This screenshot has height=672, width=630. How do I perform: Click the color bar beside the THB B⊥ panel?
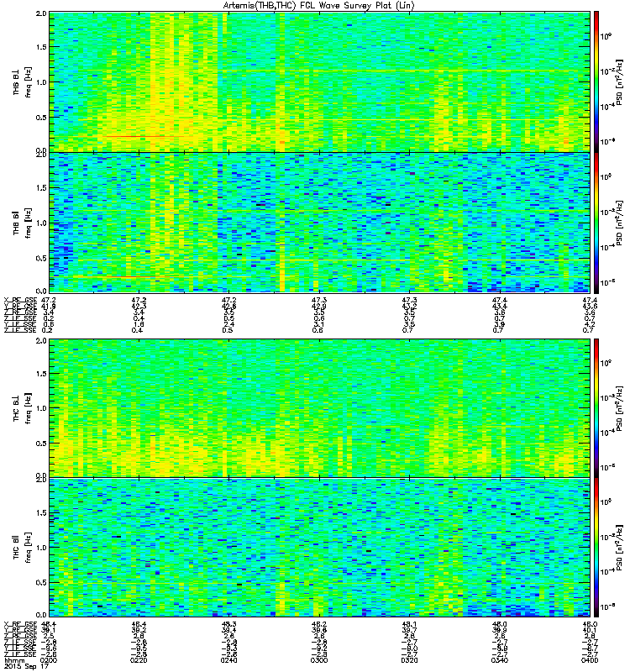(596, 81)
